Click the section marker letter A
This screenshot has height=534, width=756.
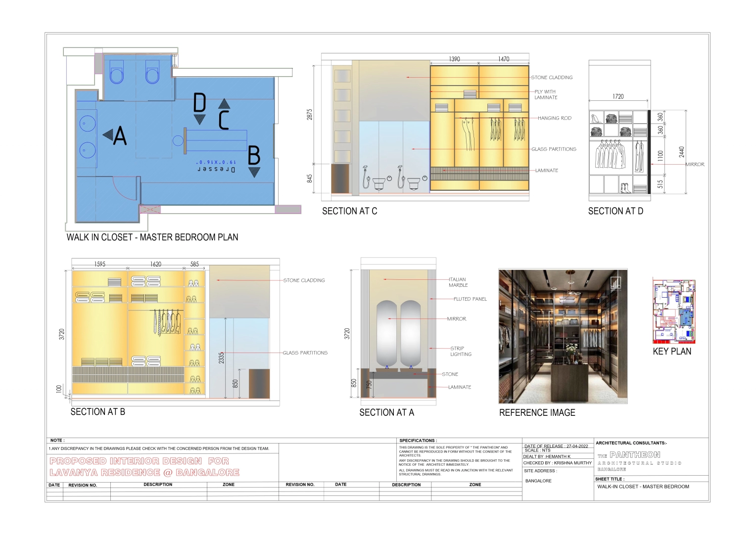(119, 135)
